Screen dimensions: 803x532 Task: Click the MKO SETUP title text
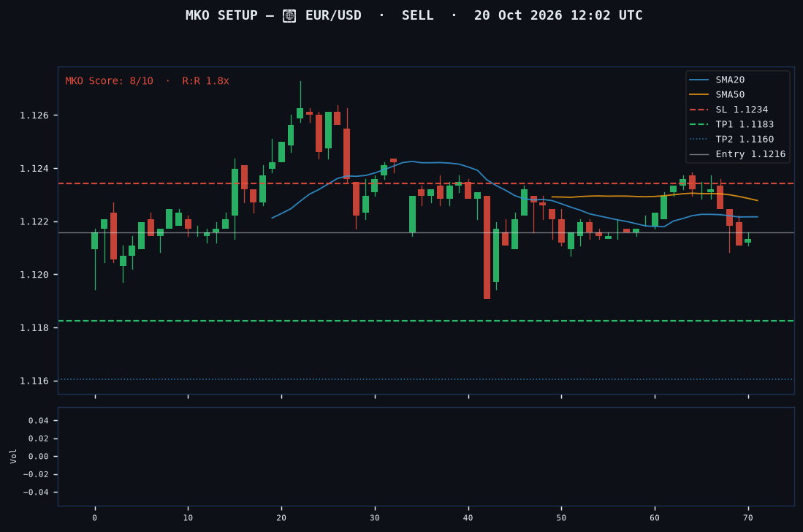coord(221,15)
